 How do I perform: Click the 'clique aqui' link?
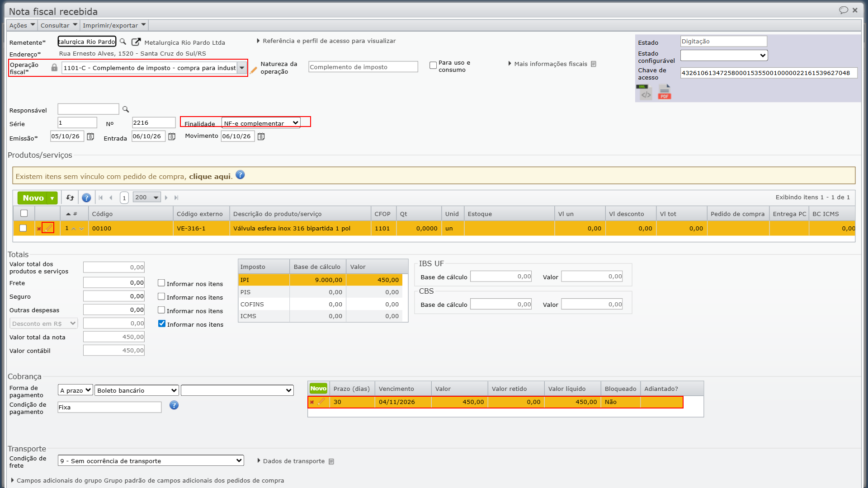[210, 176]
